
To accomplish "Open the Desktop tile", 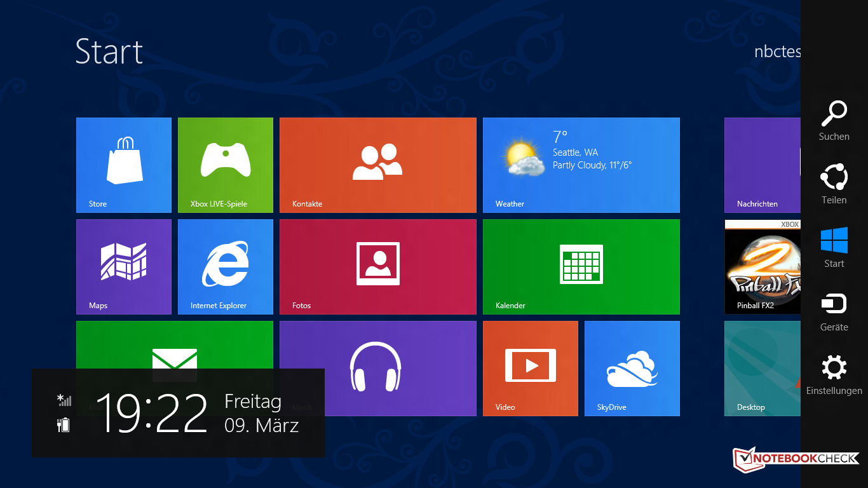I will [x=763, y=369].
